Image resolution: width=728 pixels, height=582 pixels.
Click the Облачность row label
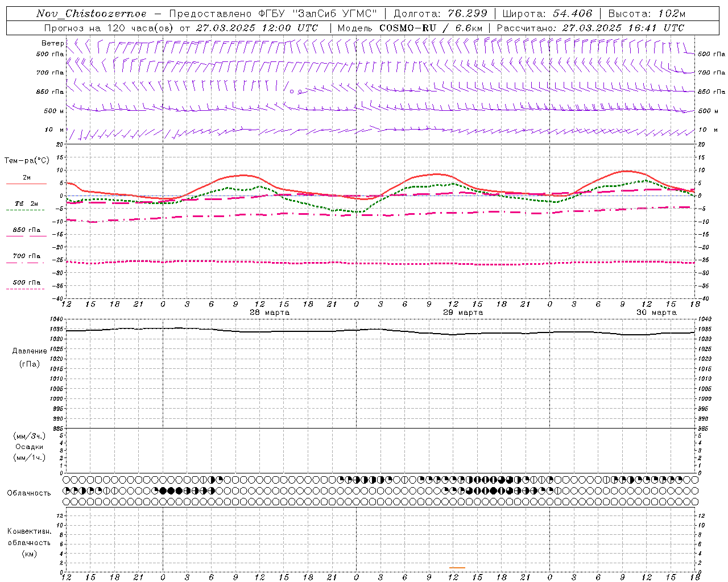tap(29, 493)
